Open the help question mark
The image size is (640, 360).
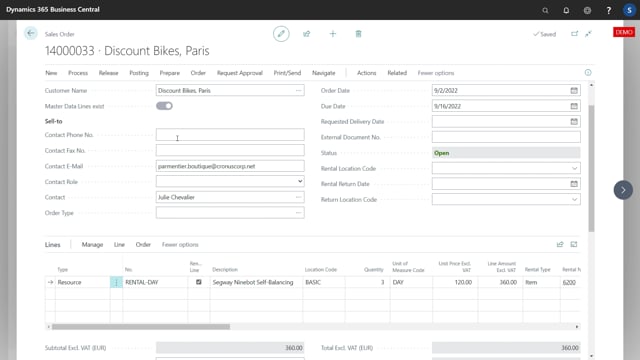(x=609, y=10)
